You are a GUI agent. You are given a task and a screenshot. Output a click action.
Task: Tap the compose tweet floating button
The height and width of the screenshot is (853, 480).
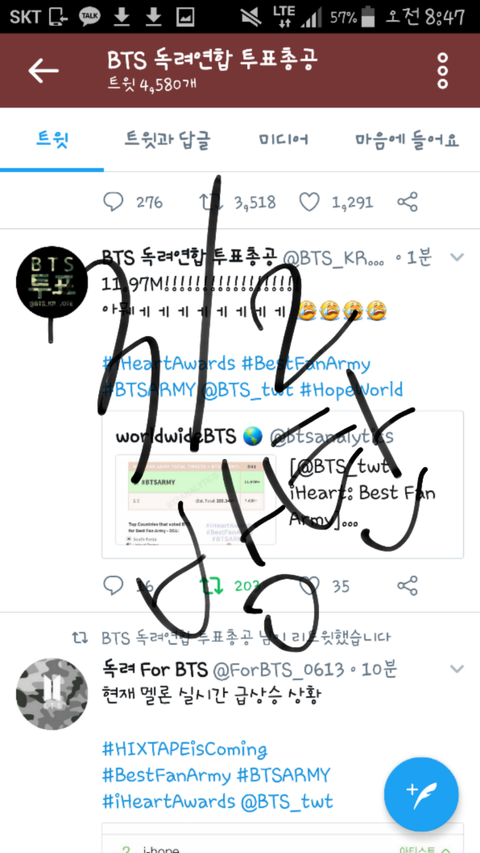(421, 795)
